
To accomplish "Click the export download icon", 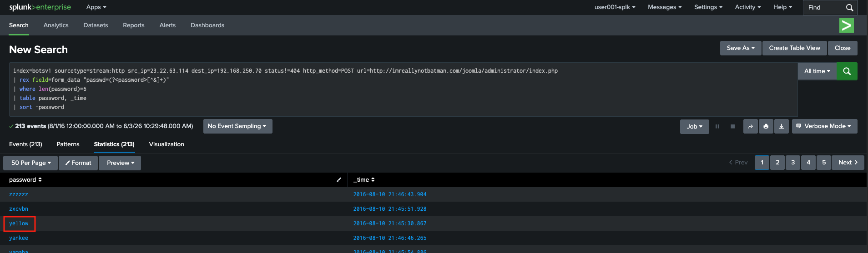I will [782, 126].
